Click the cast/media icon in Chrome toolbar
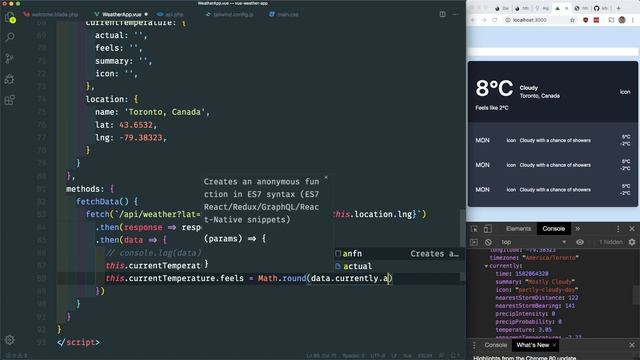640x360 pixels. (x=611, y=20)
